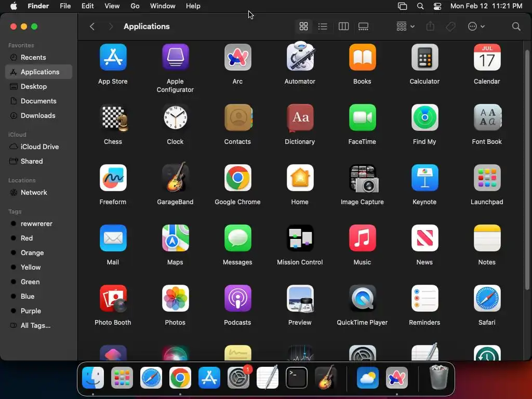Open the group-by options dropdown
The height and width of the screenshot is (399, 532).
pos(405,26)
